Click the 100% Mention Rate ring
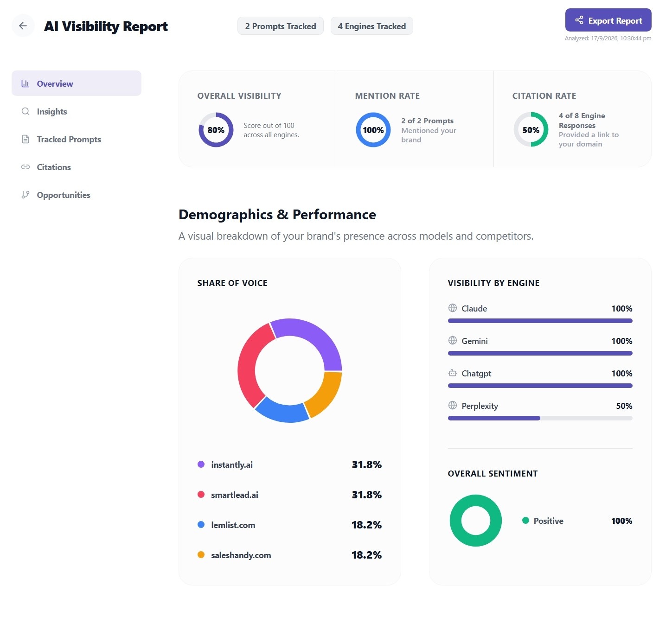Image resolution: width=672 pixels, height=617 pixels. coord(373,130)
